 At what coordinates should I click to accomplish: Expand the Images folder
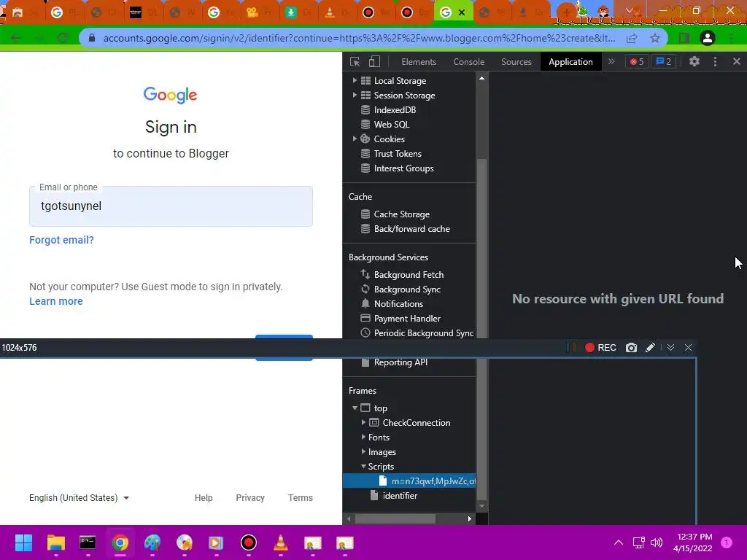coord(363,451)
